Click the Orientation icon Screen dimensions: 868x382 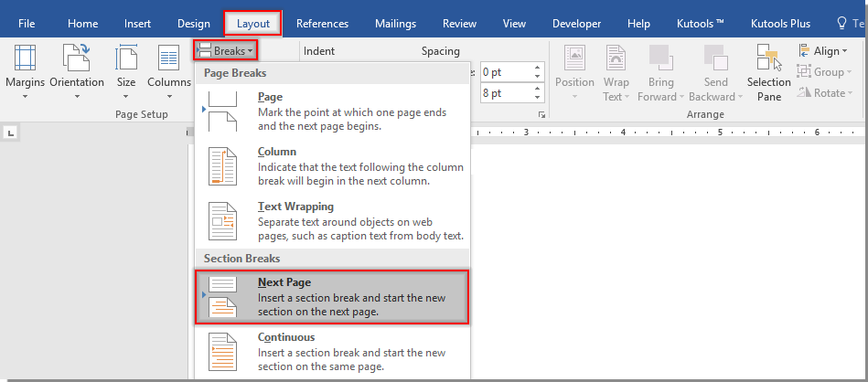(76, 69)
